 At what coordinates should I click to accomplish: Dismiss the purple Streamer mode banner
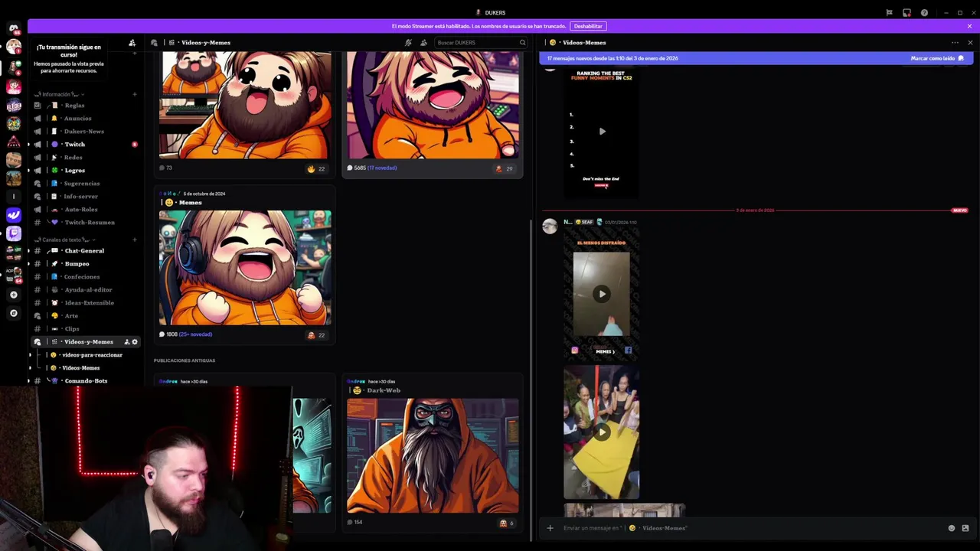(969, 26)
